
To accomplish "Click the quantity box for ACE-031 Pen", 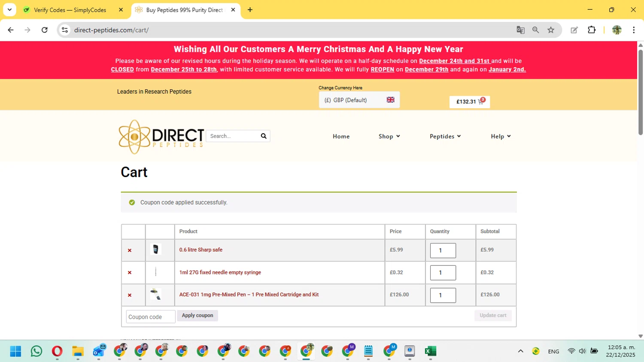I will 443,295.
